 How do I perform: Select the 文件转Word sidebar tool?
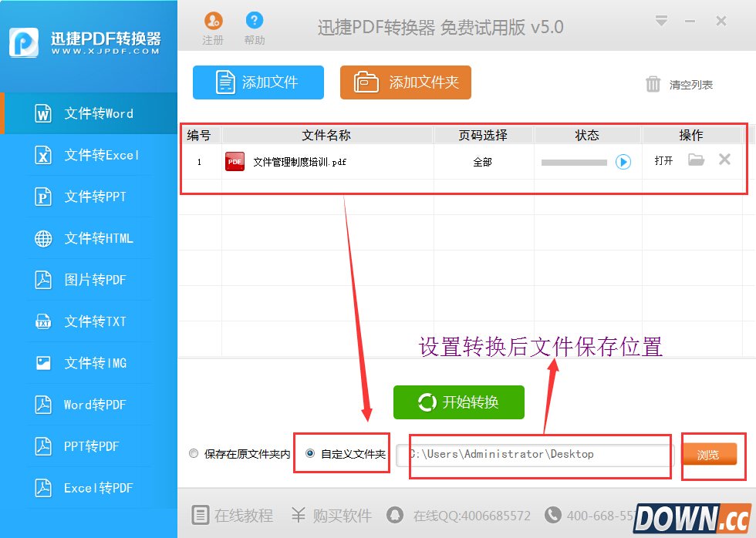(x=89, y=113)
